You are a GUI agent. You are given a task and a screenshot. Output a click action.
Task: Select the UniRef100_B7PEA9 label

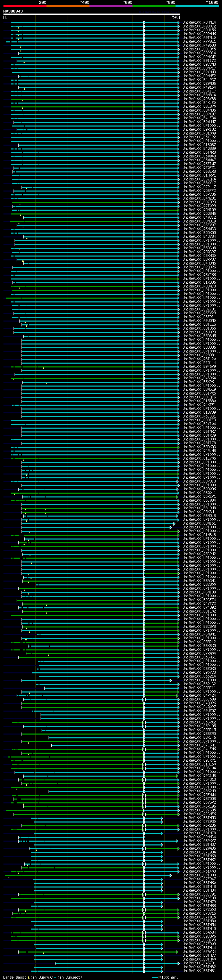199,898
